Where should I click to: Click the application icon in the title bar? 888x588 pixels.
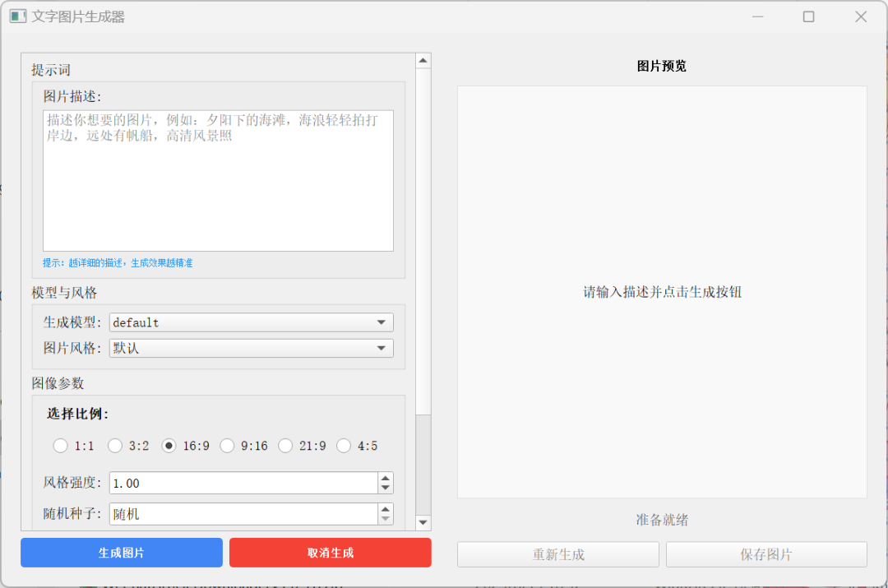pyautogui.click(x=17, y=16)
